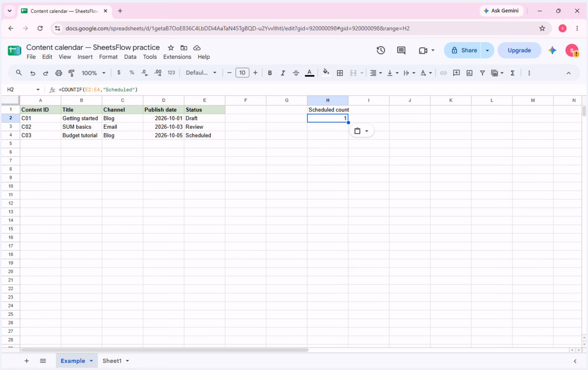Open the Extensions menu
The height and width of the screenshot is (370, 588).
pos(177,57)
